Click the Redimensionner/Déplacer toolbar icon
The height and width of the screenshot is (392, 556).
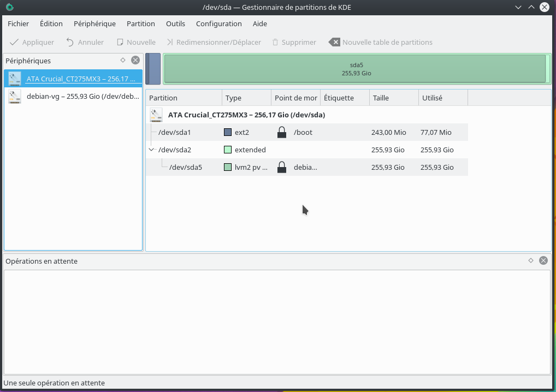coord(170,42)
